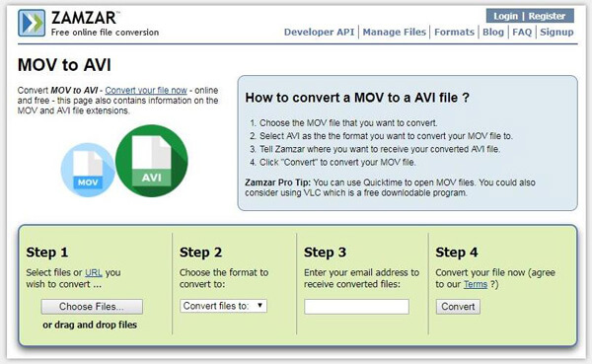Open the URL link in Step 1

point(94,272)
